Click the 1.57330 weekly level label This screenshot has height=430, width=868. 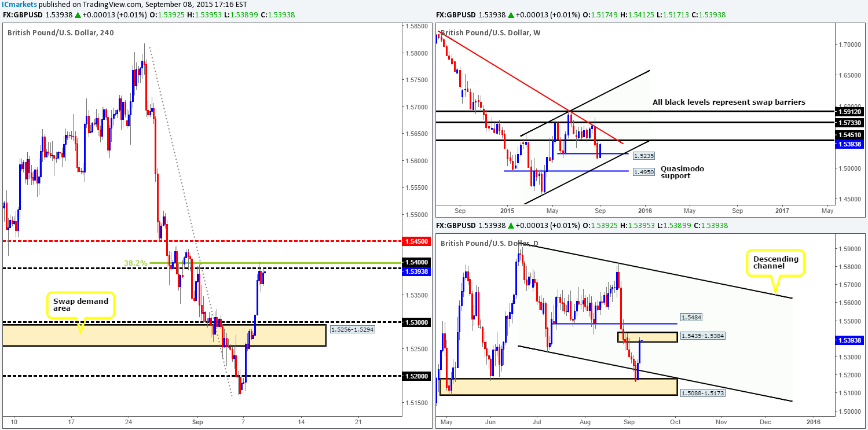pos(848,123)
